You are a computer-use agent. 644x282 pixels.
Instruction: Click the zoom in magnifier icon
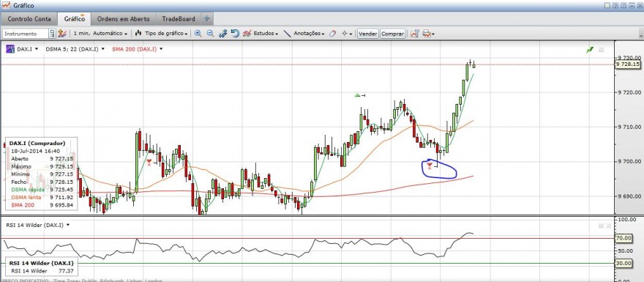click(x=198, y=34)
